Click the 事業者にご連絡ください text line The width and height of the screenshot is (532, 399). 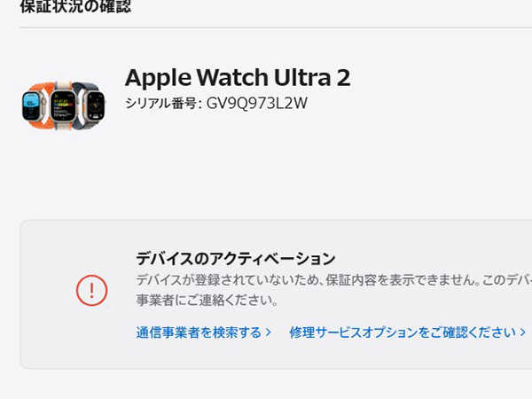[207, 300]
